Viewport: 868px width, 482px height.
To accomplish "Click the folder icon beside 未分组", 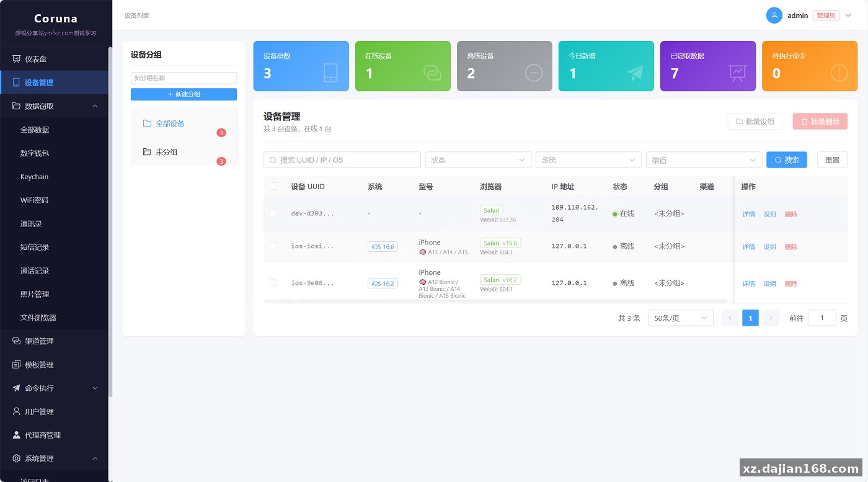I will 147,152.
